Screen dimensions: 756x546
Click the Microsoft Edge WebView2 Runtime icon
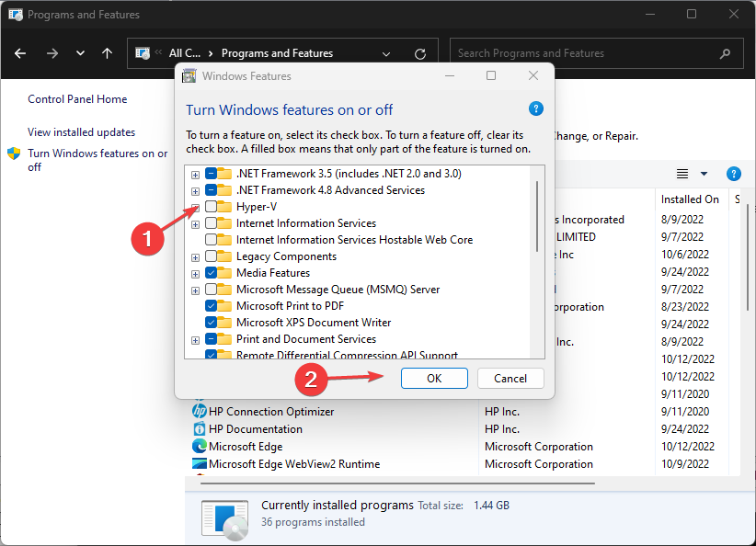tap(200, 463)
